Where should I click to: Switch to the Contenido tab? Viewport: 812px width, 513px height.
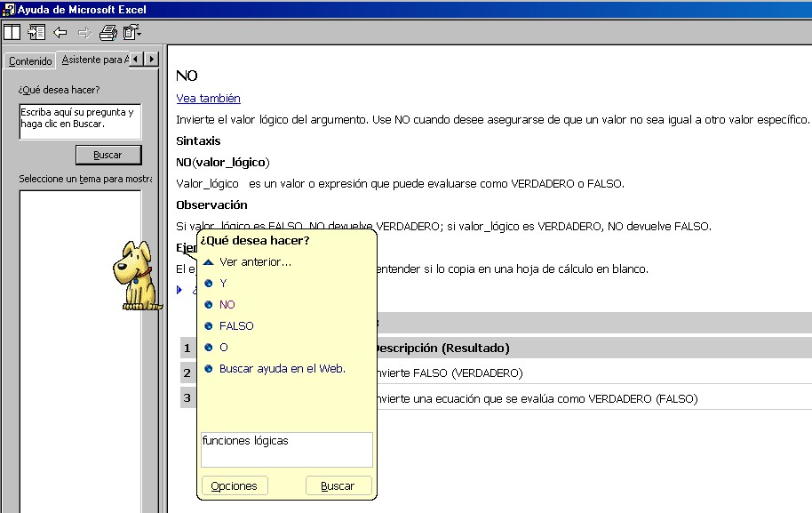(30, 61)
